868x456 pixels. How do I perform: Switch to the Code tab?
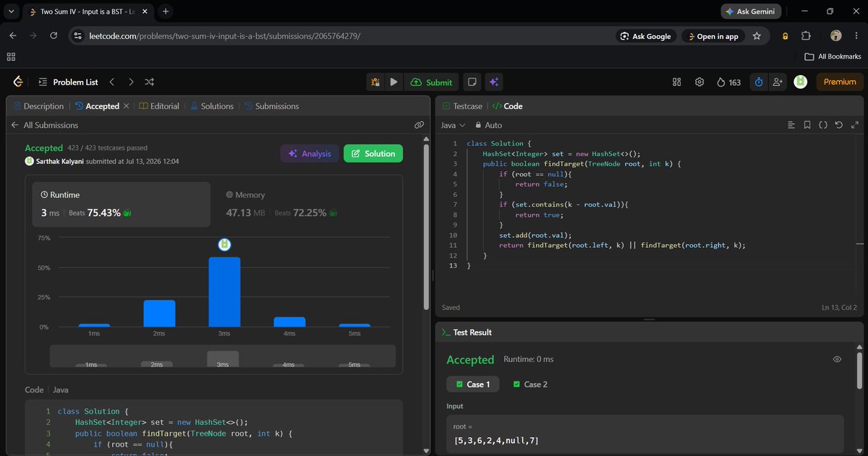coord(507,106)
